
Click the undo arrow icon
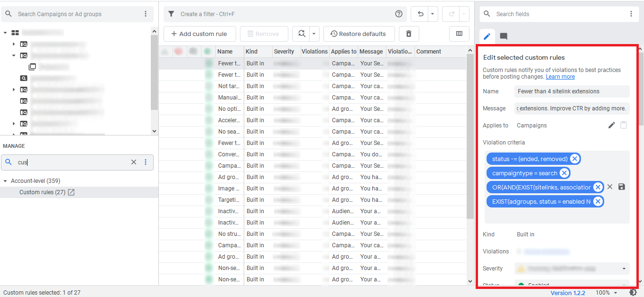tap(420, 14)
